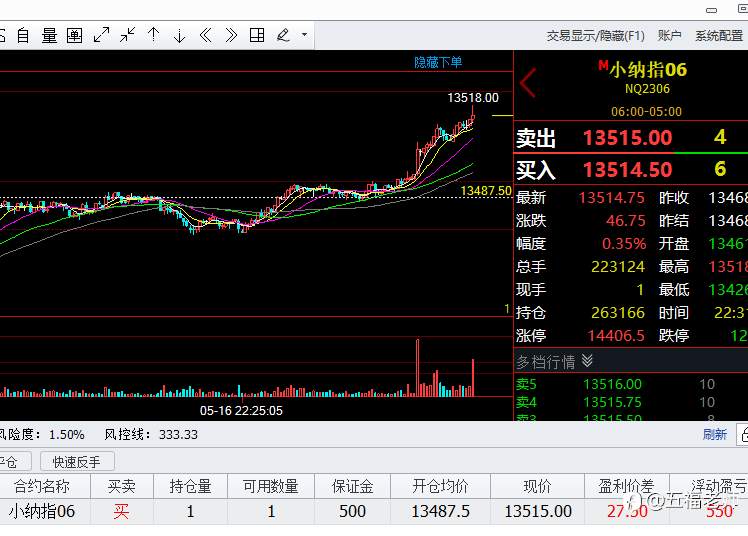The height and width of the screenshot is (536, 748).
Task: Select the 卖5 price 13516.00
Action: coord(612,384)
